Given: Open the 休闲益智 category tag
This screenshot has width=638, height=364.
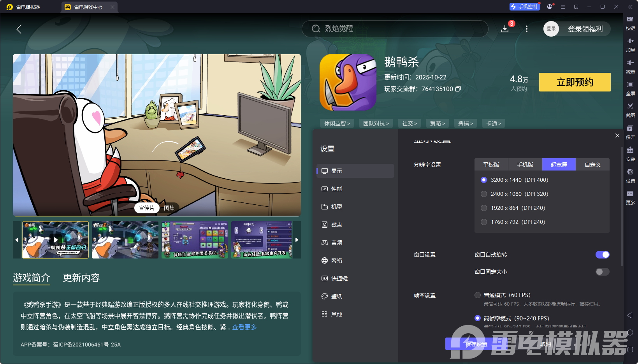Looking at the screenshot, I should (x=337, y=123).
